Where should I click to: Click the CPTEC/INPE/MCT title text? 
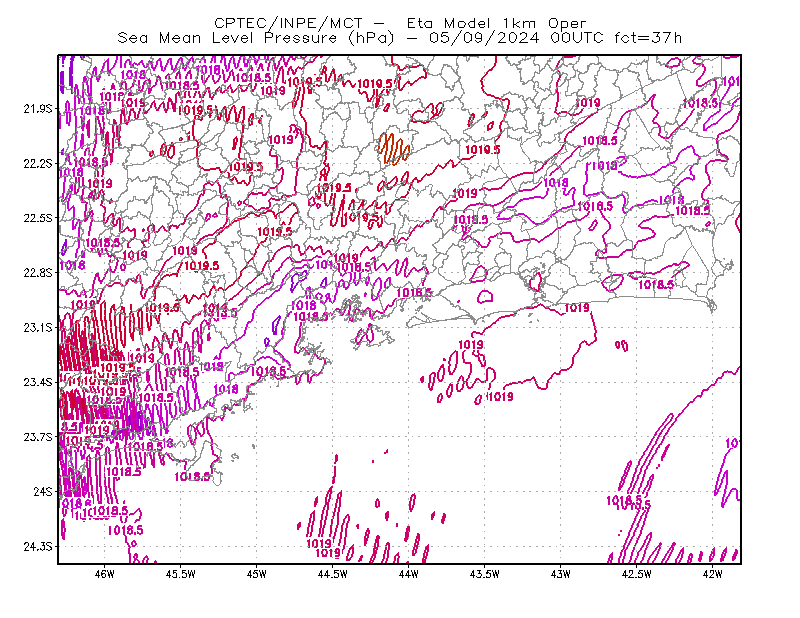[288, 23]
